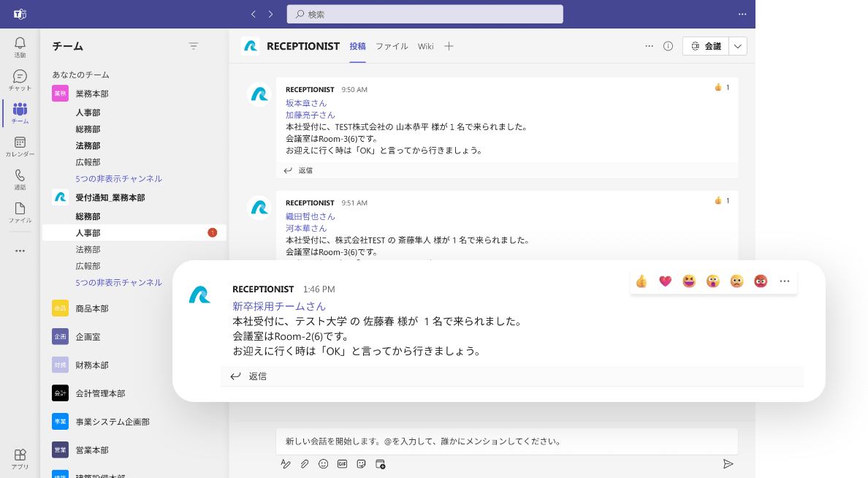Attach a file with paperclip icon
The height and width of the screenshot is (478, 868).
click(305, 464)
